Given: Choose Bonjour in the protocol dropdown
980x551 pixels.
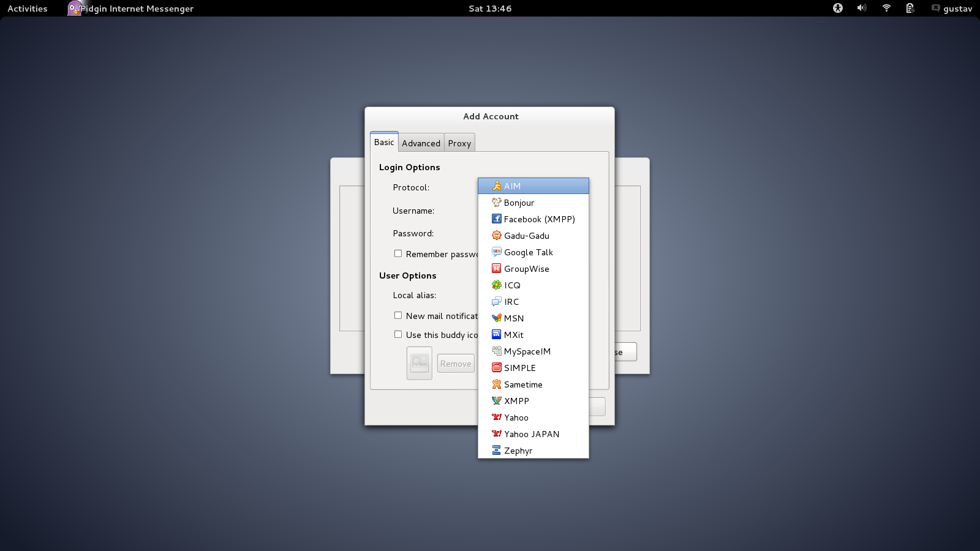Looking at the screenshot, I should (533, 202).
